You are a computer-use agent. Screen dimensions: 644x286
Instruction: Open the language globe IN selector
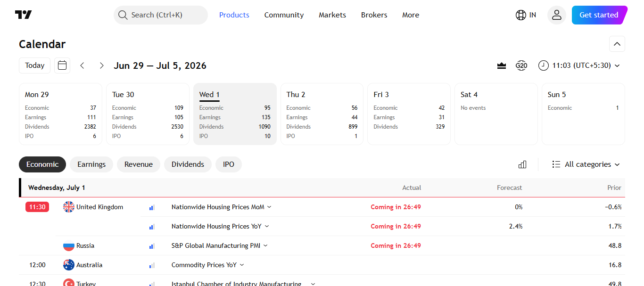pos(526,15)
